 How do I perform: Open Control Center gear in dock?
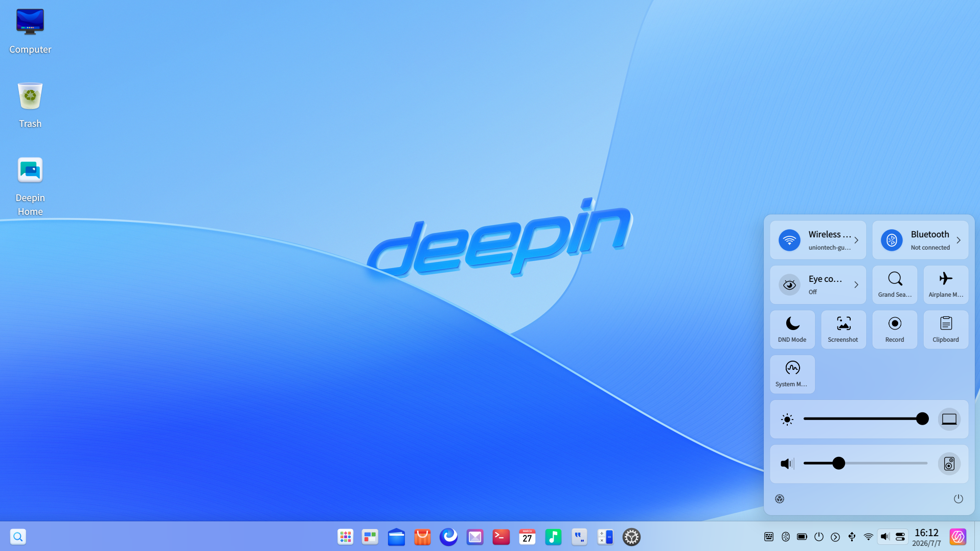pyautogui.click(x=631, y=537)
